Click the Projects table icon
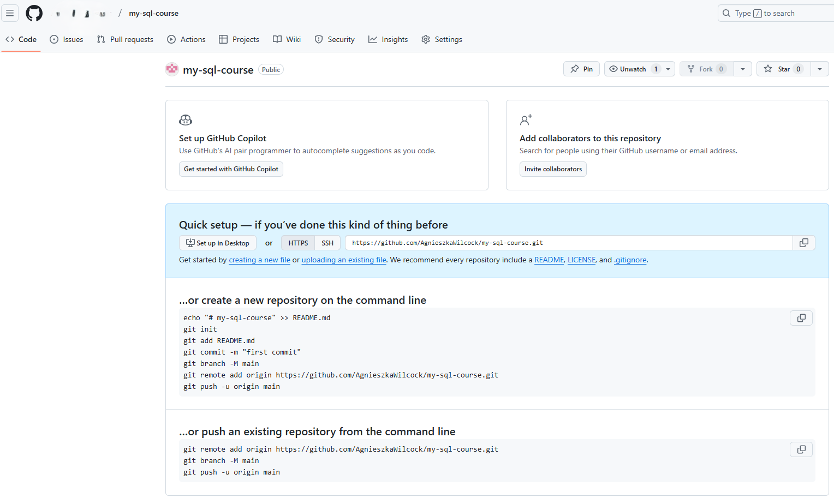This screenshot has height=504, width=834. coord(223,39)
